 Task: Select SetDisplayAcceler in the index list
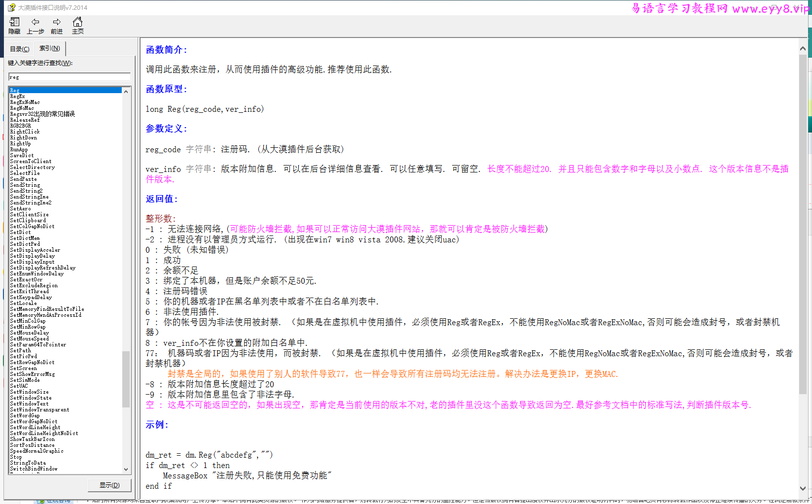pos(35,250)
